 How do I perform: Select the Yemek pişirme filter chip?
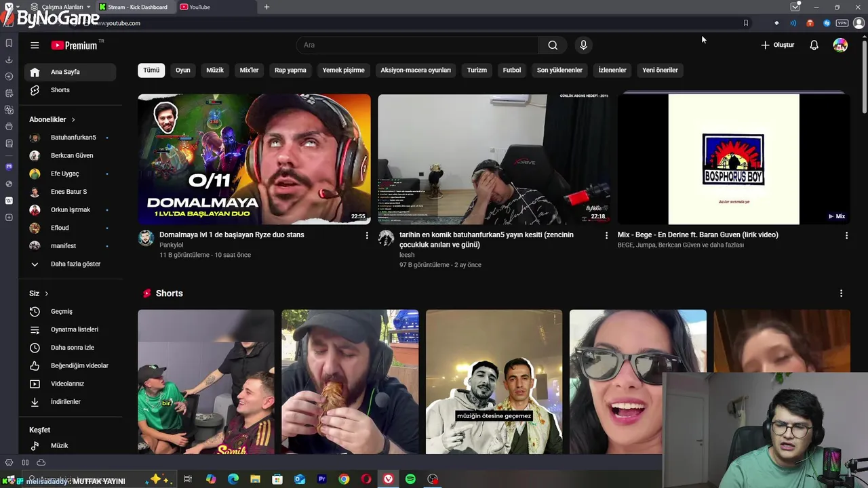tap(343, 70)
